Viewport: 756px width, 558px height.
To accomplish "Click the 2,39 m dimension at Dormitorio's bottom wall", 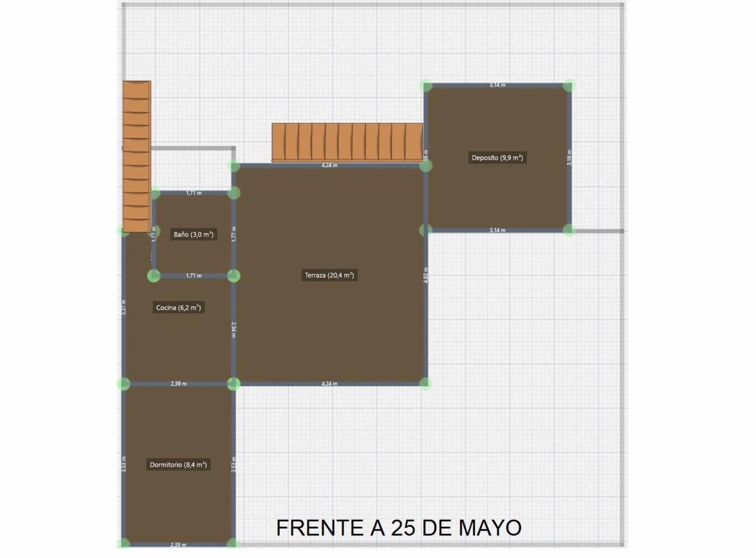I will point(179,545).
